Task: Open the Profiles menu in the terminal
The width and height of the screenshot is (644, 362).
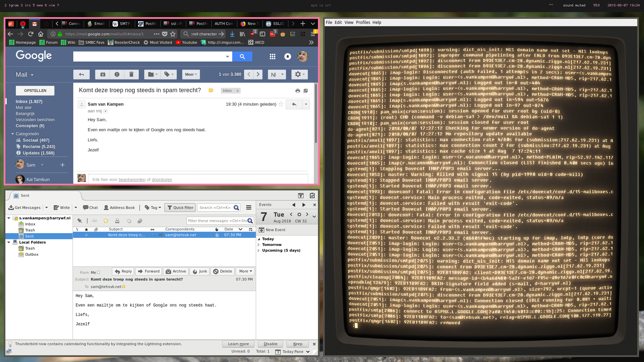Action: [363, 23]
